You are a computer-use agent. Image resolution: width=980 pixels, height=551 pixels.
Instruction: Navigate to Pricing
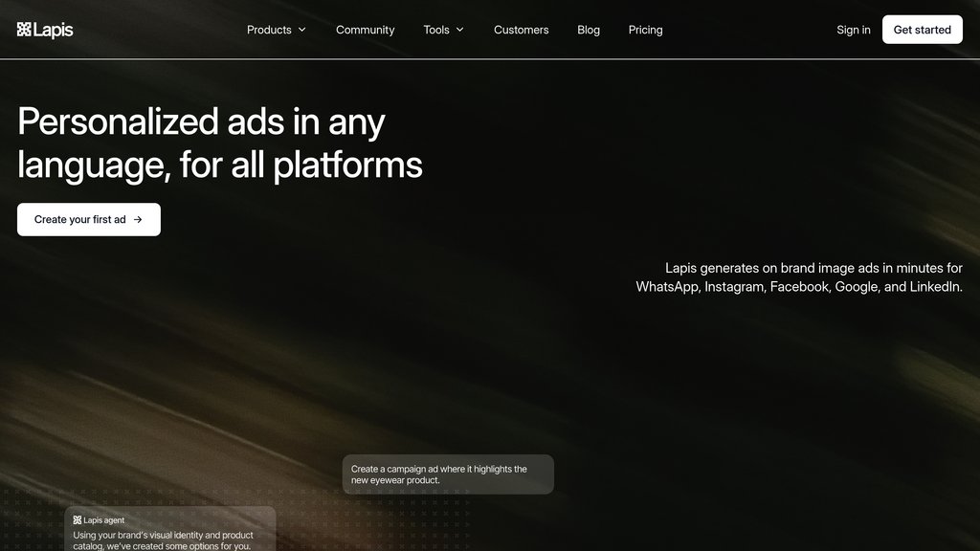click(x=645, y=30)
